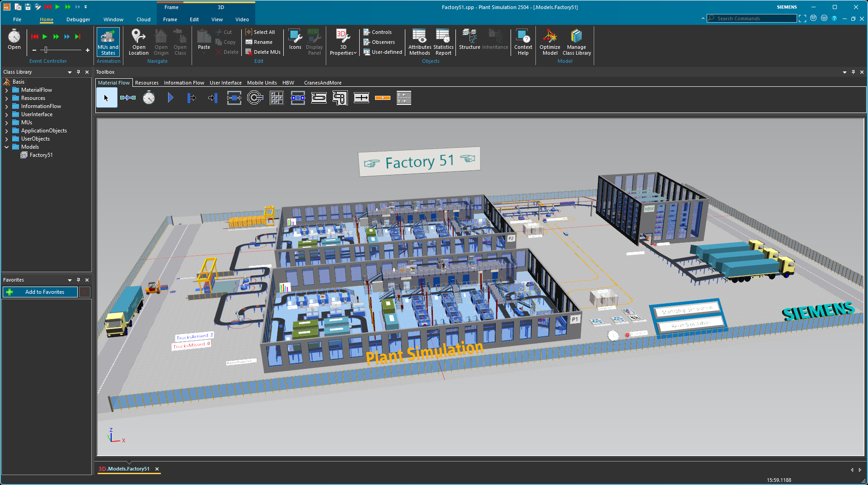
Task: Click the Start simulation play button
Action: point(44,37)
